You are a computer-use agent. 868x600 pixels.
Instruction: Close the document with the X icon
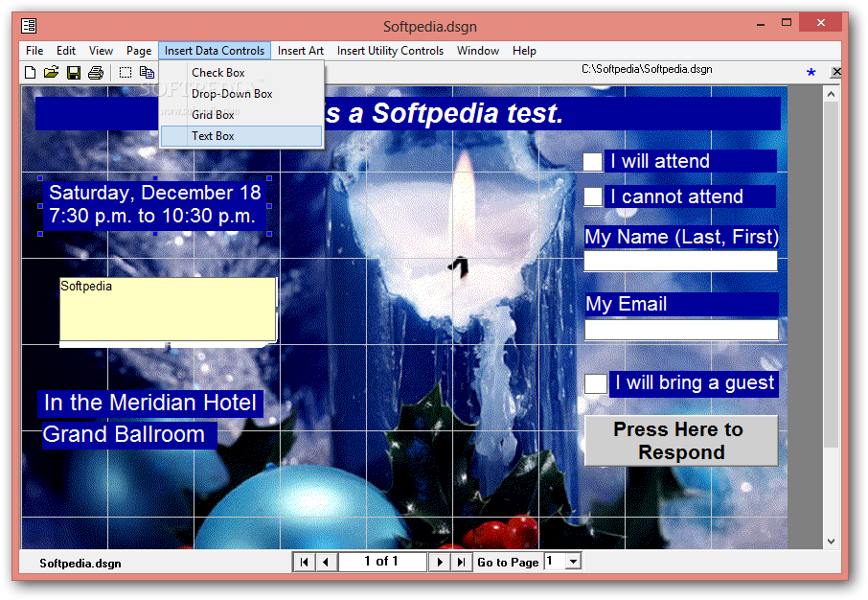pyautogui.click(x=836, y=72)
